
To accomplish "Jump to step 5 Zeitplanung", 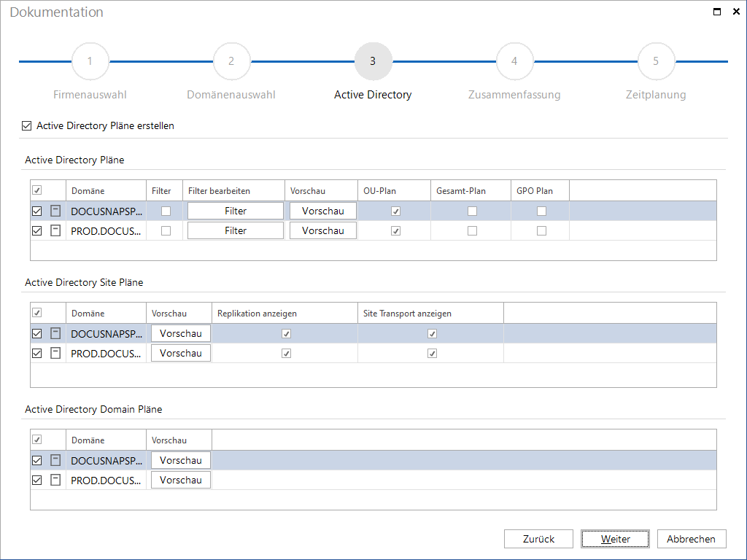I will click(x=656, y=61).
